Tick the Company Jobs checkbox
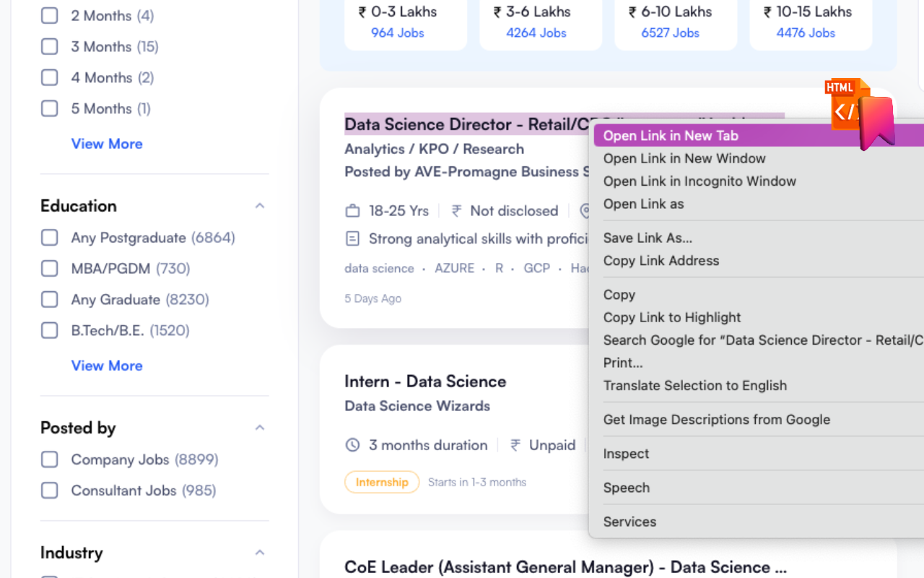The height and width of the screenshot is (578, 924). tap(49, 460)
